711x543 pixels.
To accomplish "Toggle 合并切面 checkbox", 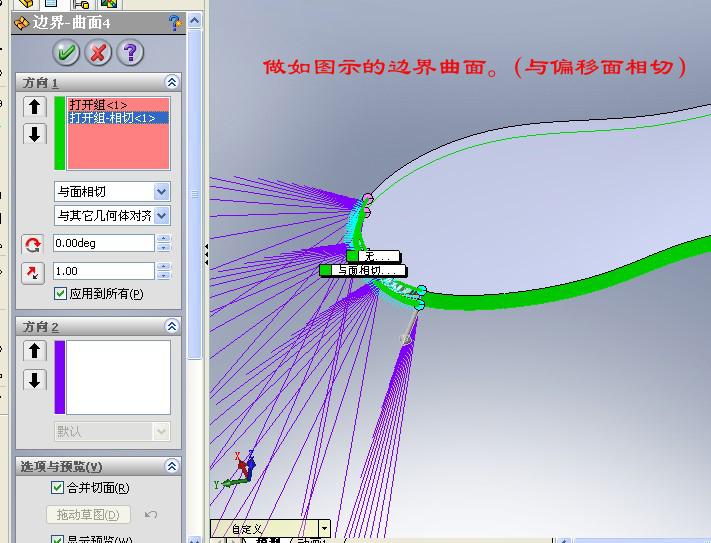I will tap(57, 488).
